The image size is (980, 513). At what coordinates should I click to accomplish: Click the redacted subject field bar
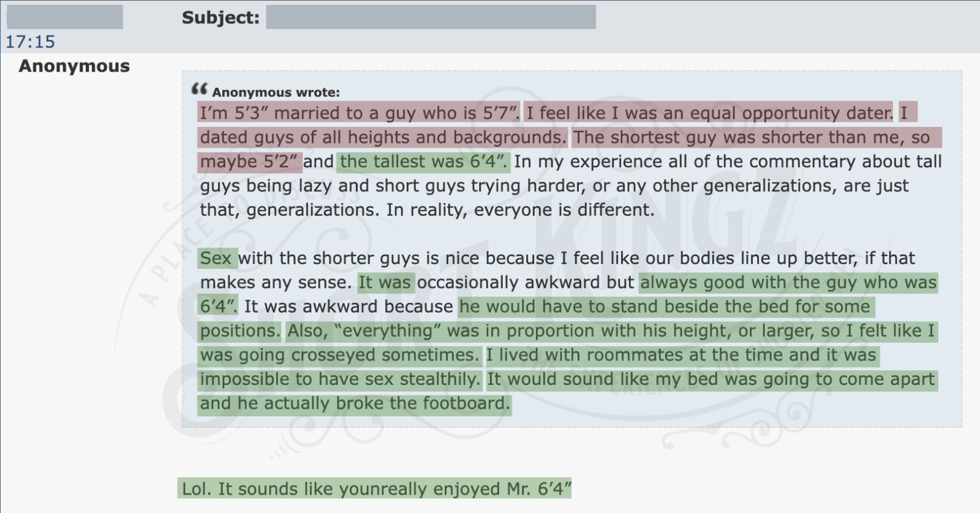click(x=431, y=17)
